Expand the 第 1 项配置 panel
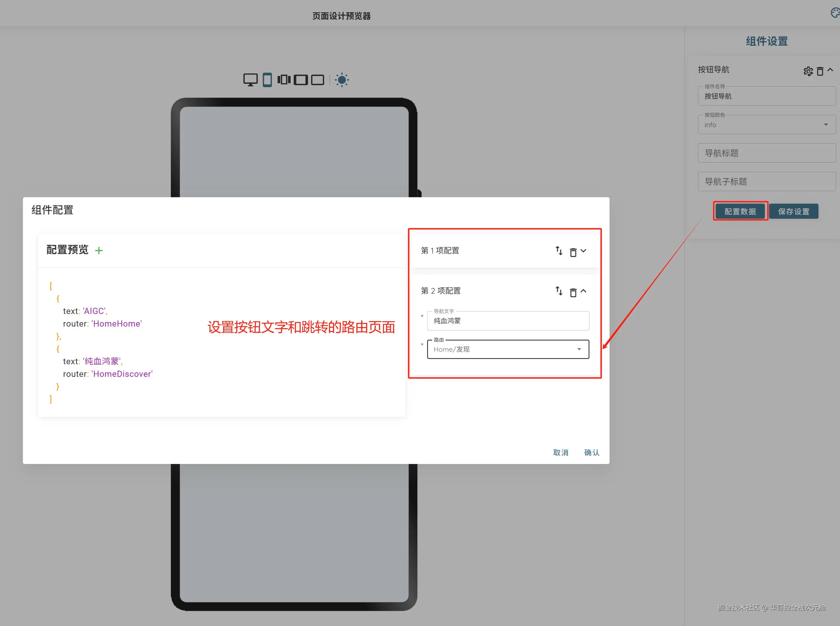This screenshot has height=626, width=840. 584,251
